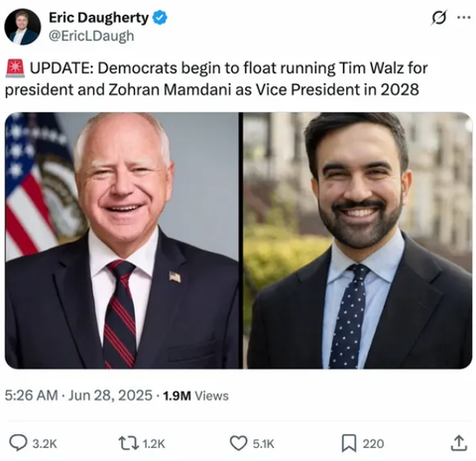Open the right photo of the collage
The height and width of the screenshot is (461, 476).
tap(358, 241)
